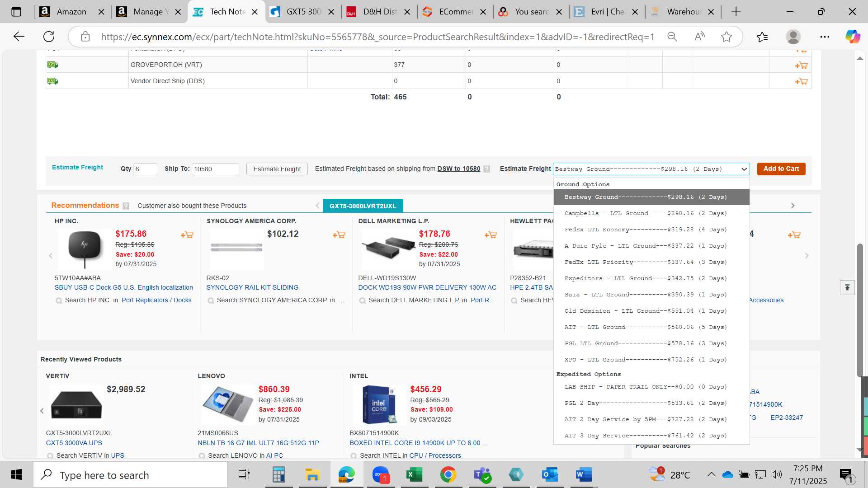Click GROVEPORT,OH row green truck icon

point(52,65)
